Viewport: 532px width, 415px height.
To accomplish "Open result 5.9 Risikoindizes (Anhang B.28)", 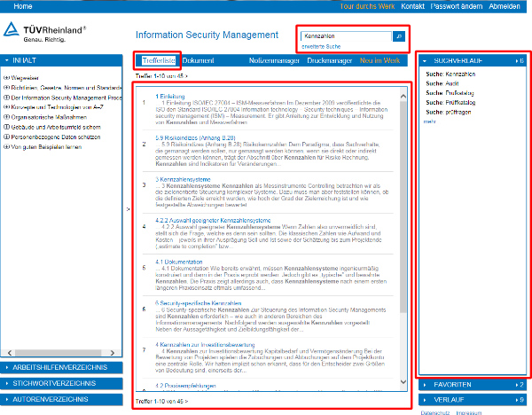I will point(195,137).
